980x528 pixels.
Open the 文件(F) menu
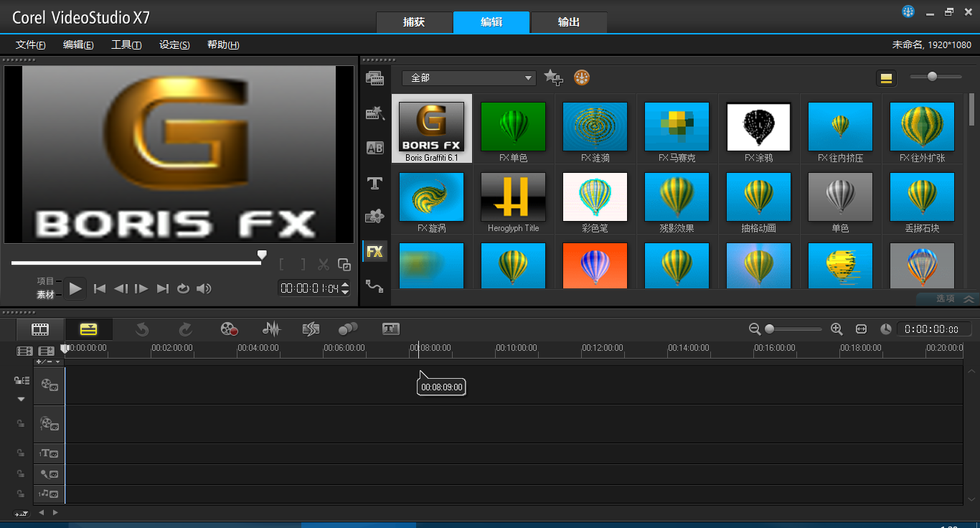pos(31,44)
